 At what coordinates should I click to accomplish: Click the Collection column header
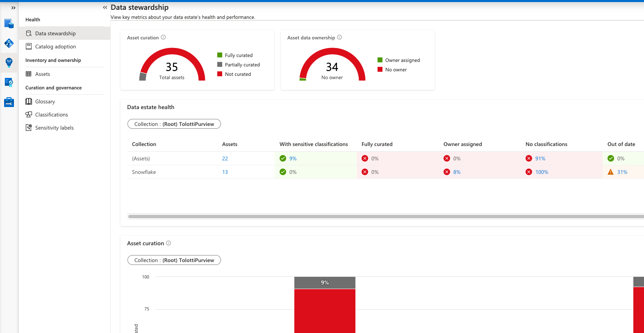(x=144, y=144)
